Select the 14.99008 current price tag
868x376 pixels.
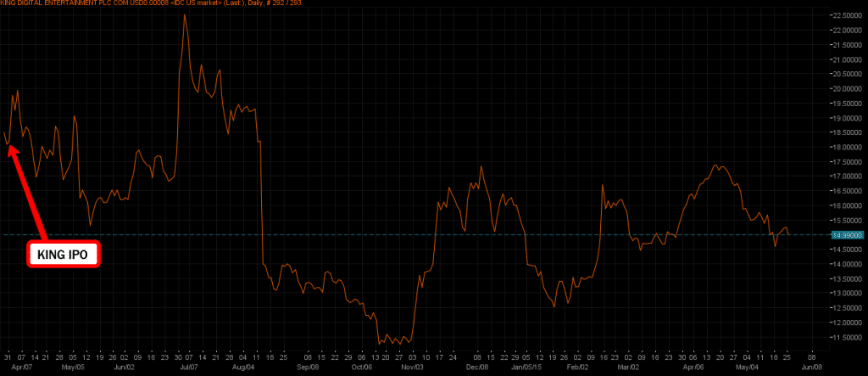[847, 234]
